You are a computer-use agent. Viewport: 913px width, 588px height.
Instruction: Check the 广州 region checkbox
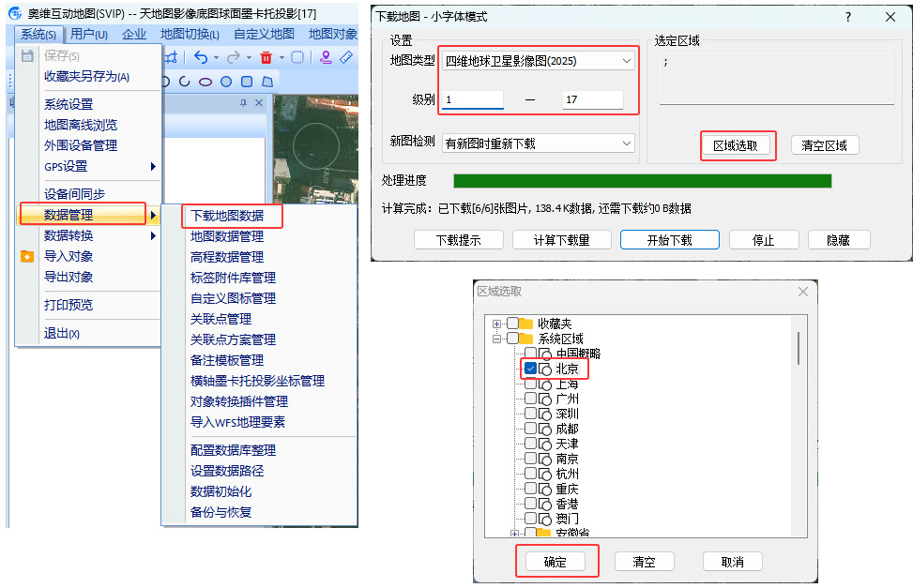click(x=530, y=399)
